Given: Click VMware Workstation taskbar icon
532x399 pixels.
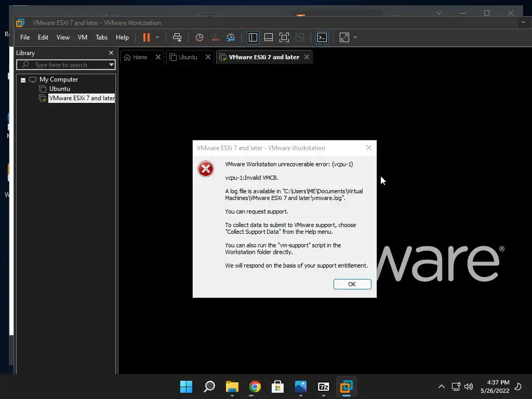Looking at the screenshot, I should [347, 387].
